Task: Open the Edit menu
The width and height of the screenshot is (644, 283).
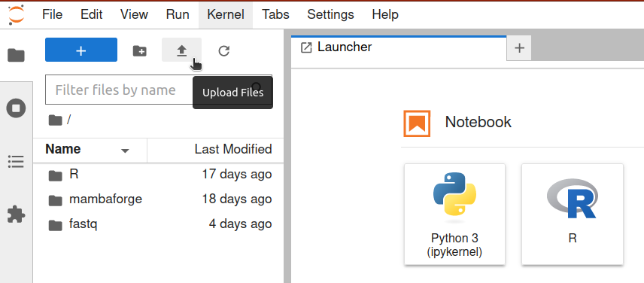Action: point(91,15)
